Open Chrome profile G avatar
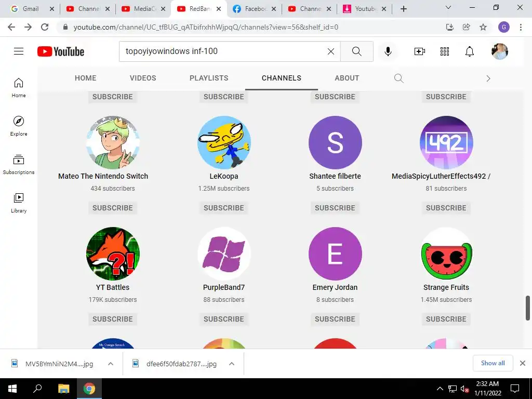 tap(504, 27)
